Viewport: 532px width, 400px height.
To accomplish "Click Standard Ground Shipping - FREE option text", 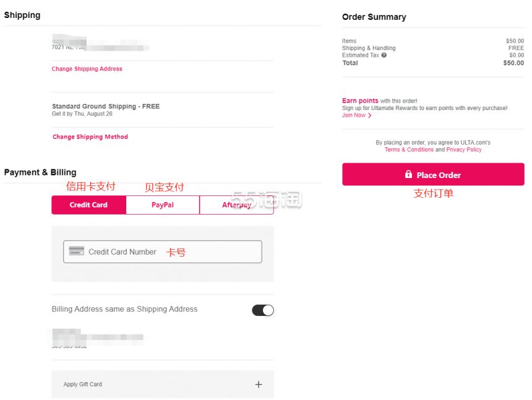I will click(106, 106).
